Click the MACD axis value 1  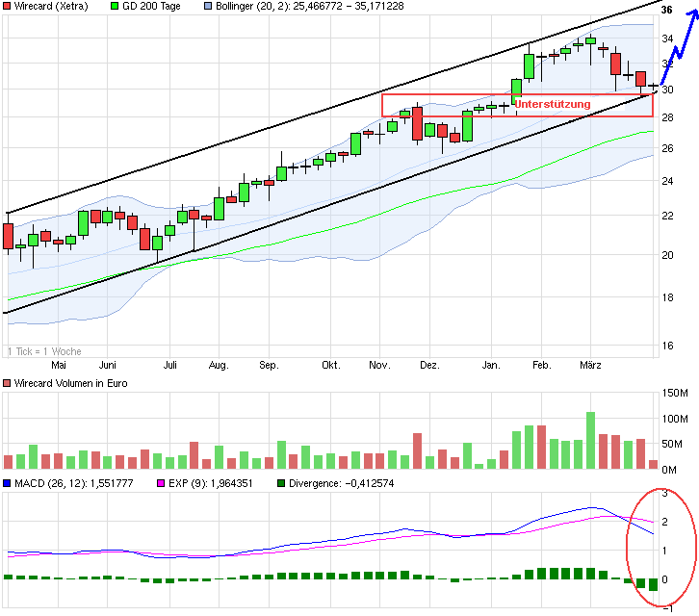[x=664, y=551]
